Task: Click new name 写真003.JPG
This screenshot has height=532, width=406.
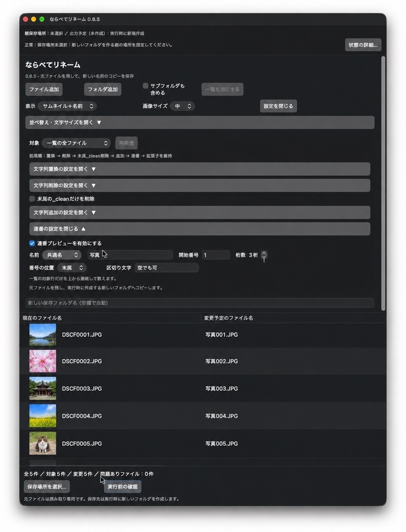Action: click(x=222, y=389)
